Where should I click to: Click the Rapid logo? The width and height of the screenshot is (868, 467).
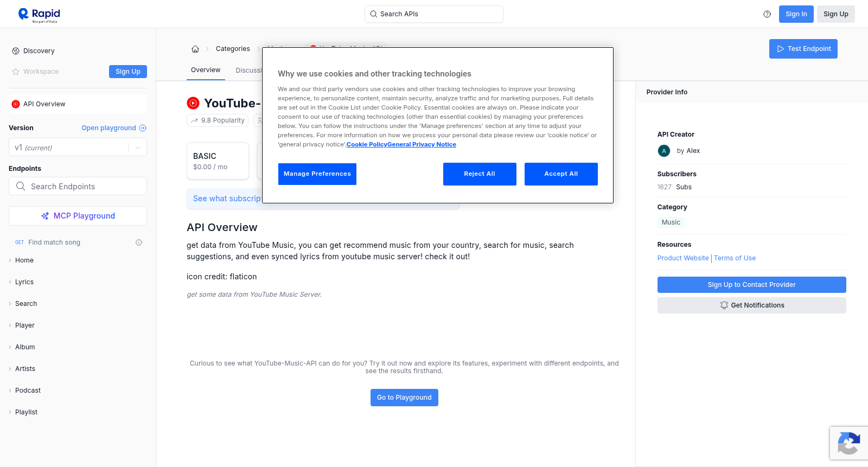click(39, 15)
